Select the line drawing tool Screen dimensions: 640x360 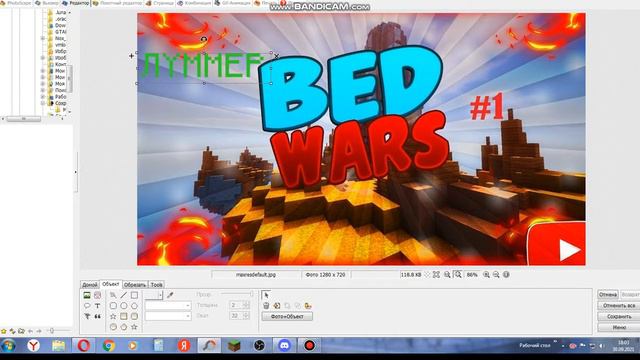point(124,295)
